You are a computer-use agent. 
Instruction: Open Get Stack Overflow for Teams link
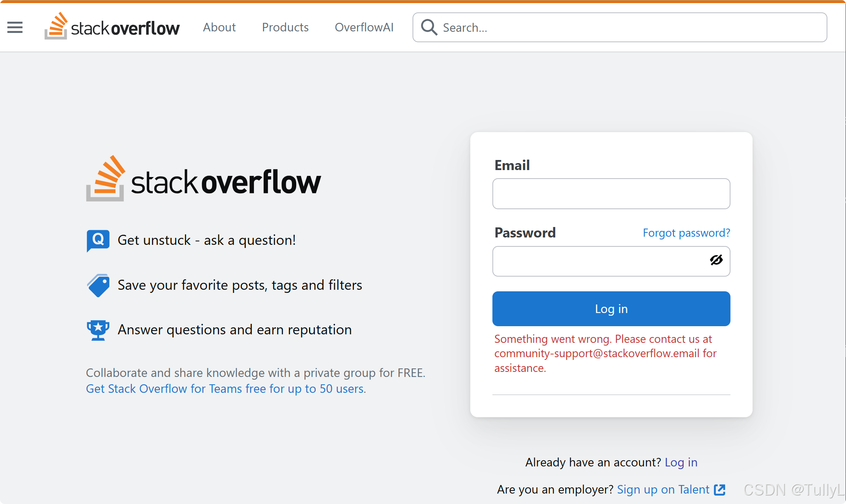pos(226,389)
